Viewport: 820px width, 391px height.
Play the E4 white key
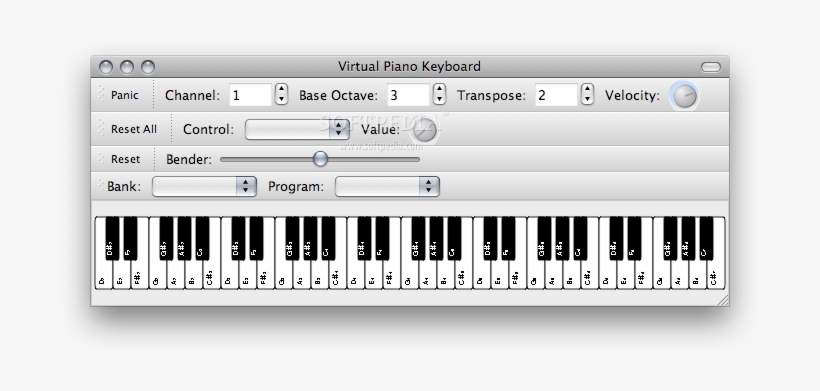point(373,275)
